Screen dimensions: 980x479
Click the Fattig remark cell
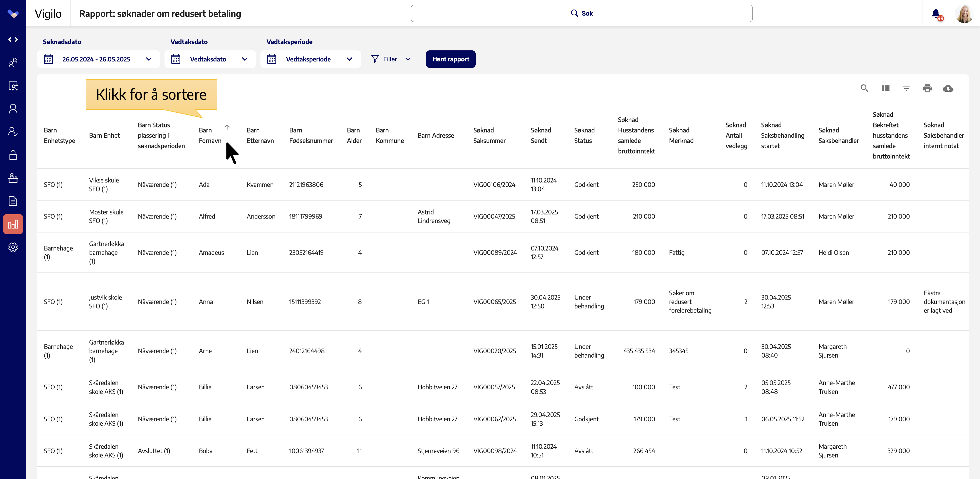coord(676,253)
